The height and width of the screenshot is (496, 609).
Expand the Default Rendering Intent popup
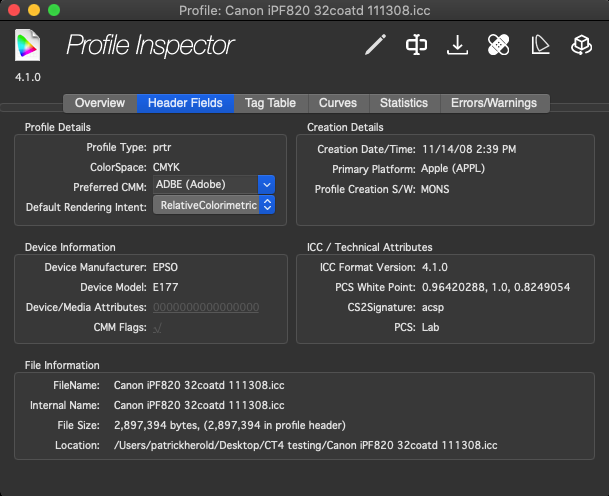tap(266, 205)
